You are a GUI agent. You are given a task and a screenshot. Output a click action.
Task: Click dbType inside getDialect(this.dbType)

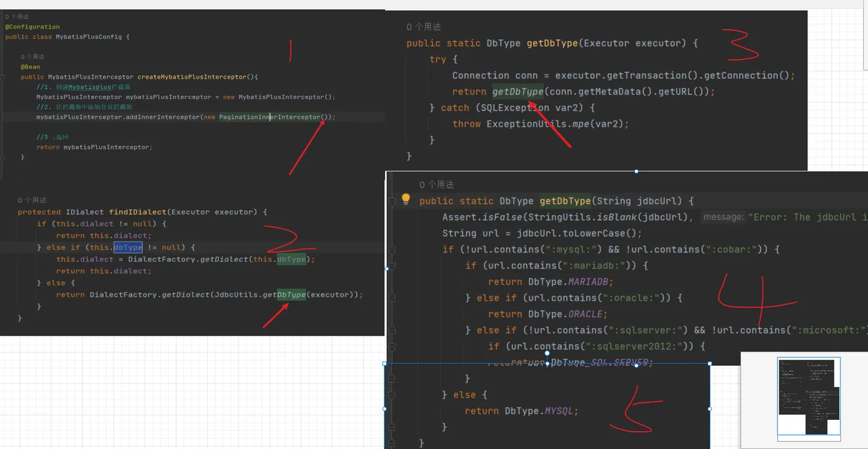point(291,259)
